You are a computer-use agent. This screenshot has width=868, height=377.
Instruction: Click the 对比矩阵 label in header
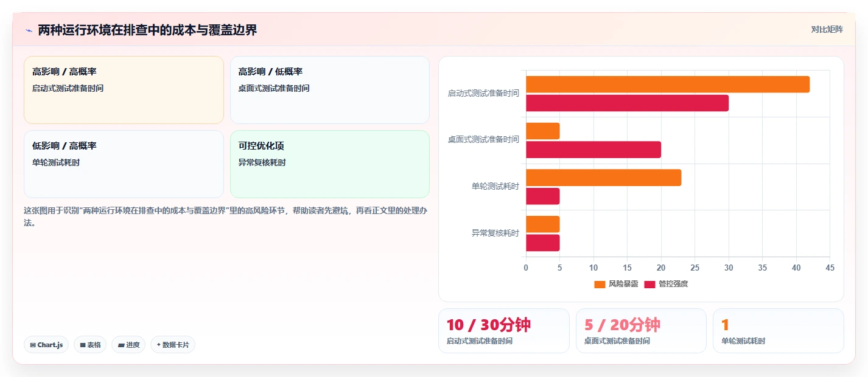click(827, 29)
